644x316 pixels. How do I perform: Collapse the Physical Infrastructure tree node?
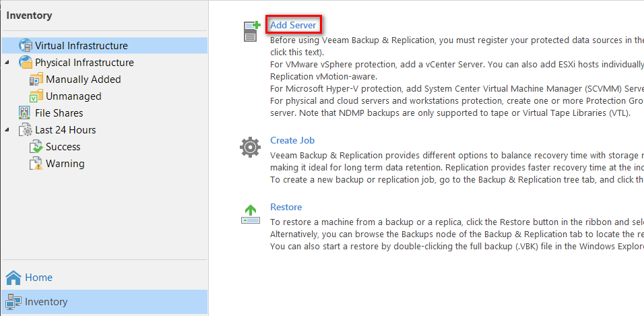tap(7, 63)
